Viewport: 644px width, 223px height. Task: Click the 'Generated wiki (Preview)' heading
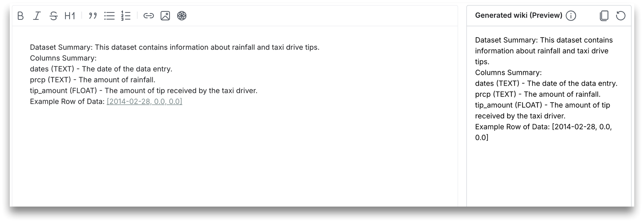(518, 15)
